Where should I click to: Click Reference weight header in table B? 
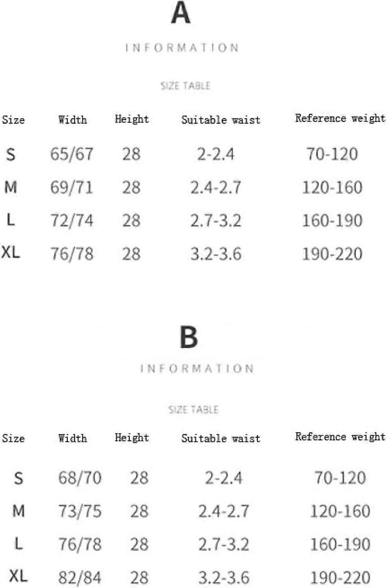341,437
